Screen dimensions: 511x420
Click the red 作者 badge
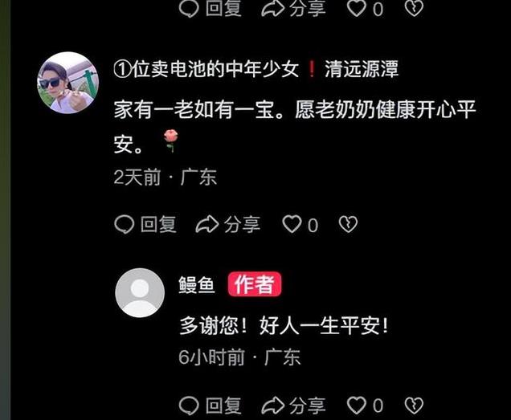pos(255,284)
